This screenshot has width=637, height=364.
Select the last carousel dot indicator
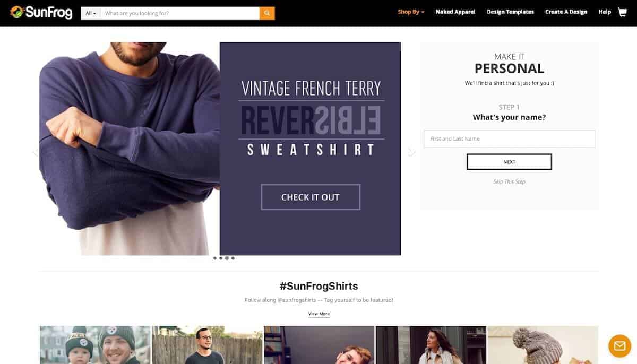pos(233,258)
